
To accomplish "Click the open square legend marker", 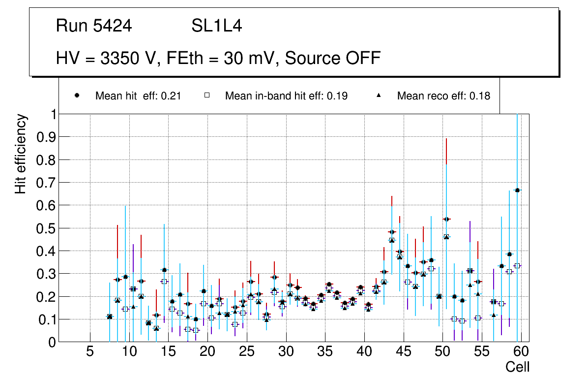I will pyautogui.click(x=207, y=96).
